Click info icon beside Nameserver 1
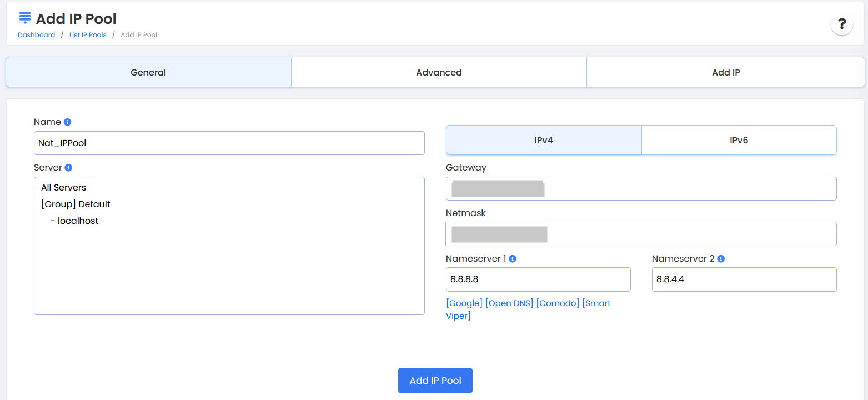The image size is (868, 400). click(513, 259)
